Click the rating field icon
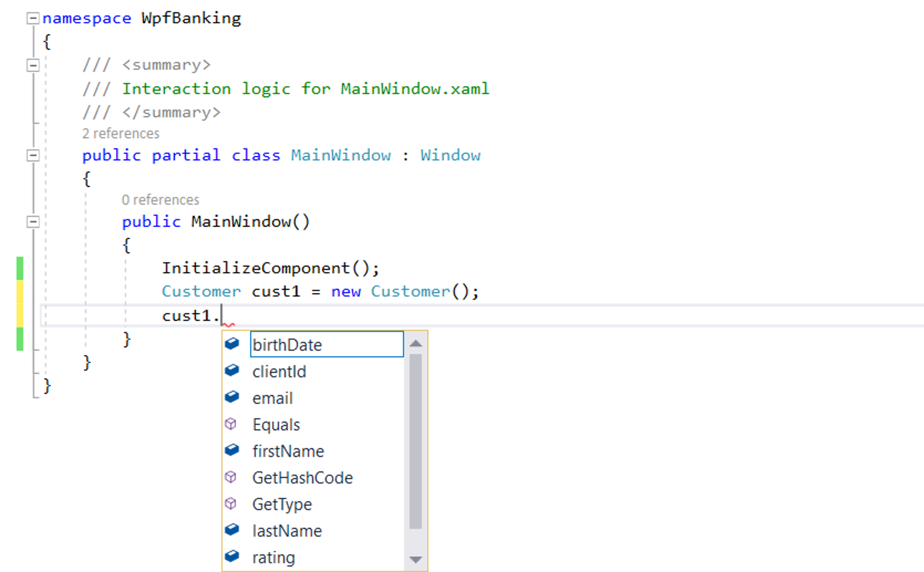 click(232, 556)
